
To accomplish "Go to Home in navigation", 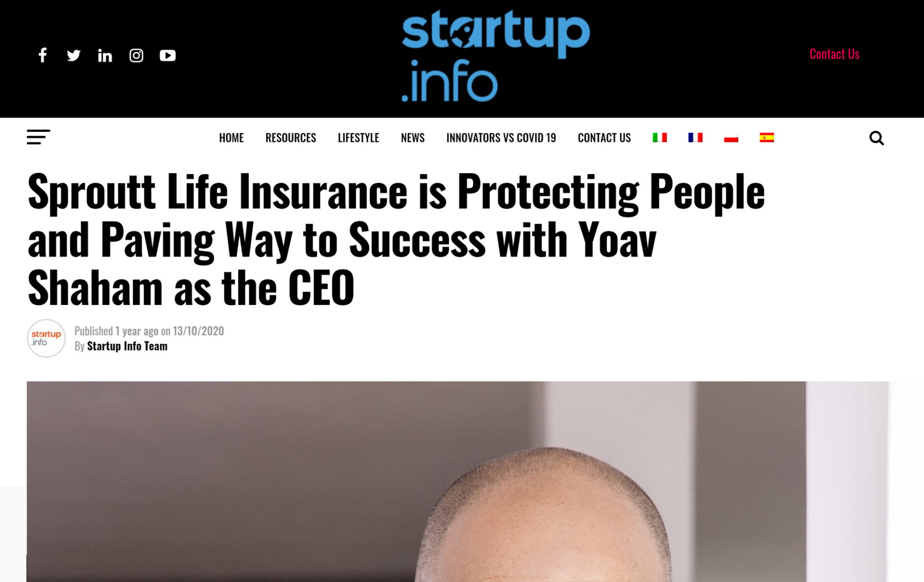I will [x=231, y=138].
